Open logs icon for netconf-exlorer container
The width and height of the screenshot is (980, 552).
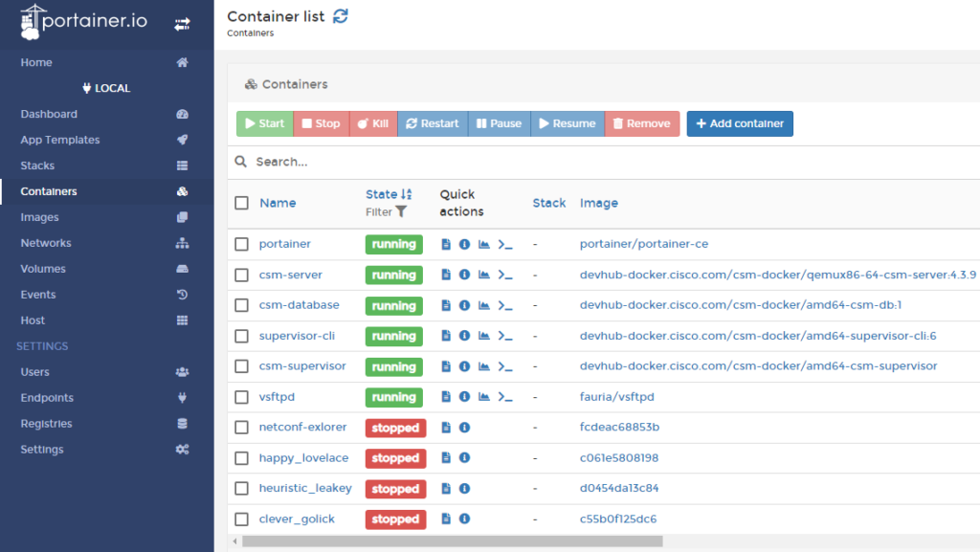pyautogui.click(x=446, y=428)
